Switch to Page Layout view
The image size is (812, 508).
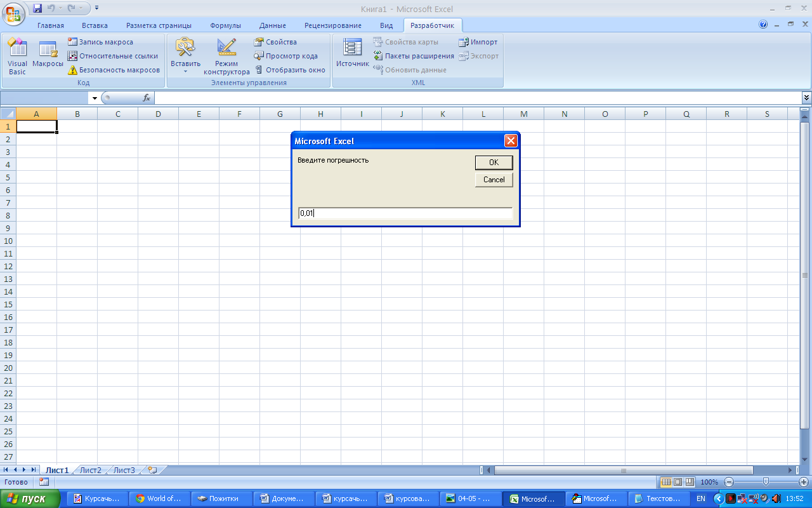[x=678, y=482]
